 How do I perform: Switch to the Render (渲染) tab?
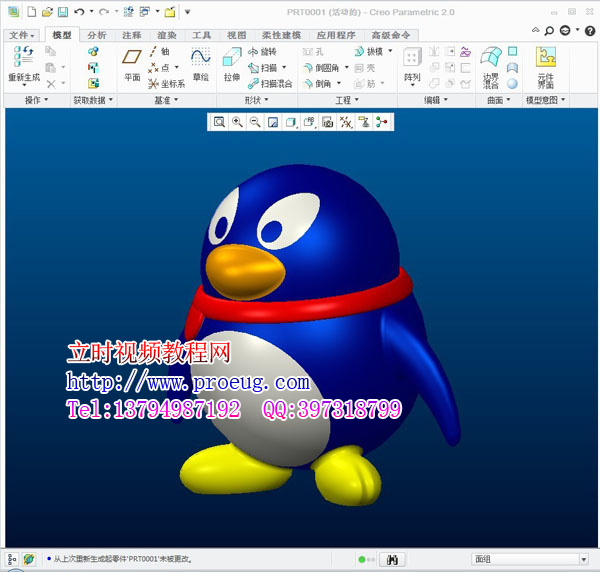(x=166, y=35)
